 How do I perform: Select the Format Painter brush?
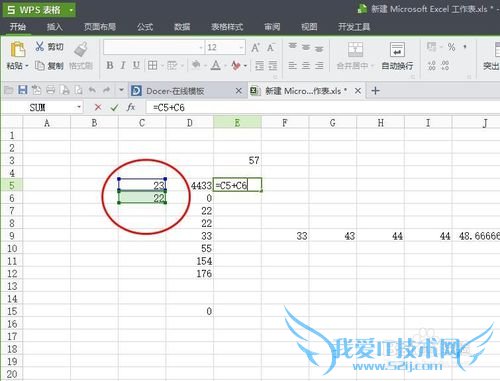tap(81, 49)
